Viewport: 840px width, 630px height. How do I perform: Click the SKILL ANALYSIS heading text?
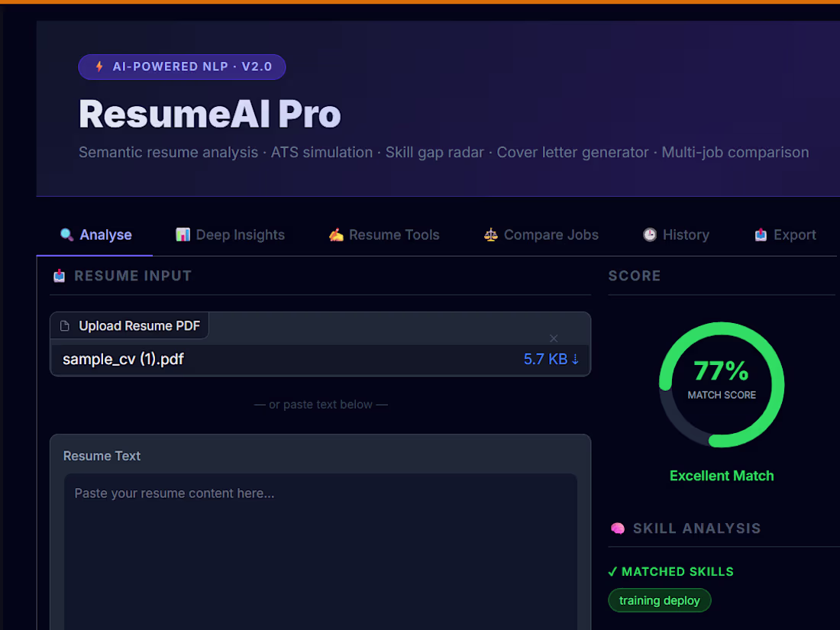pos(696,528)
